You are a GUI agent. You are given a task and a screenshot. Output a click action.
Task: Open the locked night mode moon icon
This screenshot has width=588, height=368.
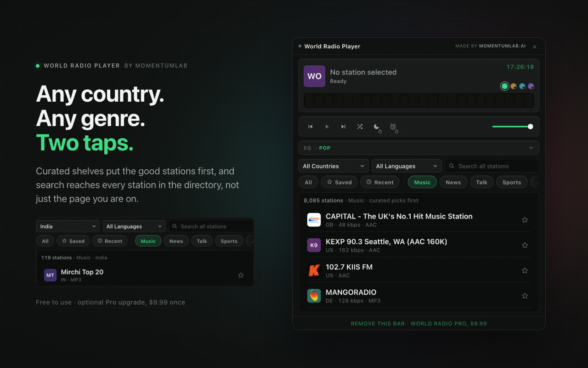[377, 127]
